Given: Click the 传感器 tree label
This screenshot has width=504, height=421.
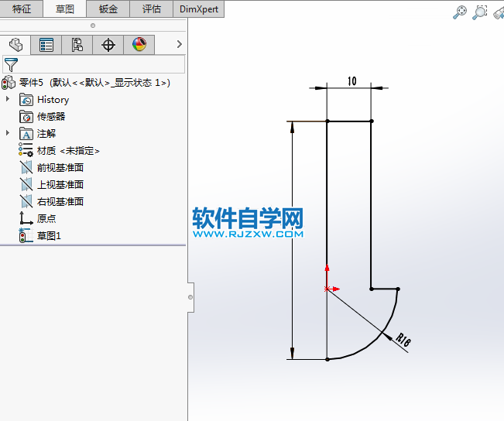Looking at the screenshot, I should (x=51, y=117).
